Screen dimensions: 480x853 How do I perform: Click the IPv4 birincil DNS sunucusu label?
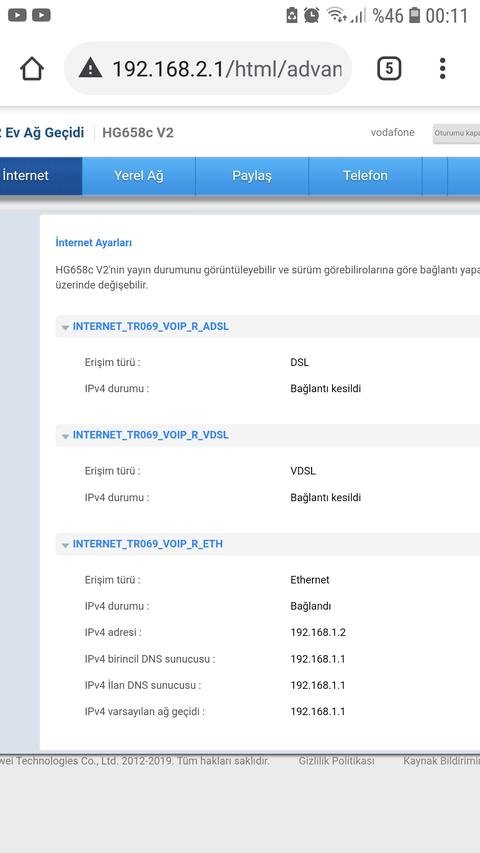point(150,659)
